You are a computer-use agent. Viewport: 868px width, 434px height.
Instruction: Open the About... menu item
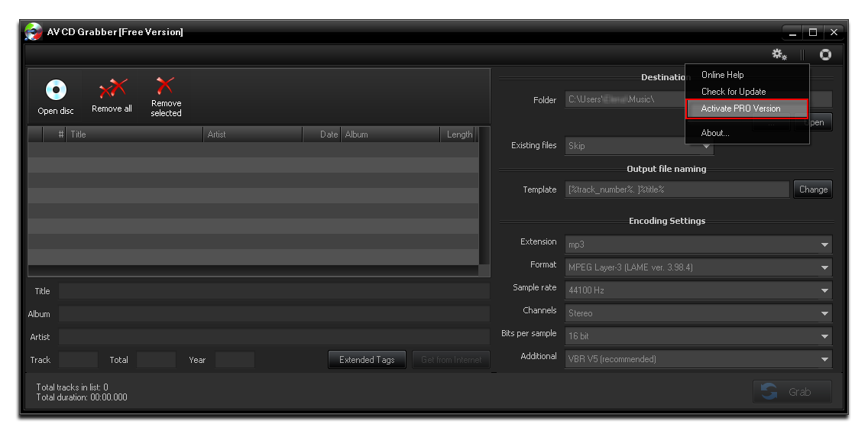pos(715,133)
